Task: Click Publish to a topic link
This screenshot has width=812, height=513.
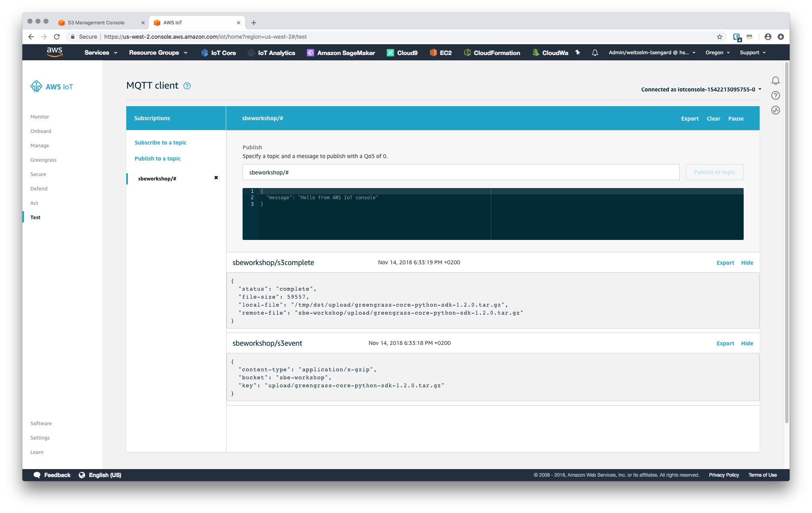Action: (157, 158)
